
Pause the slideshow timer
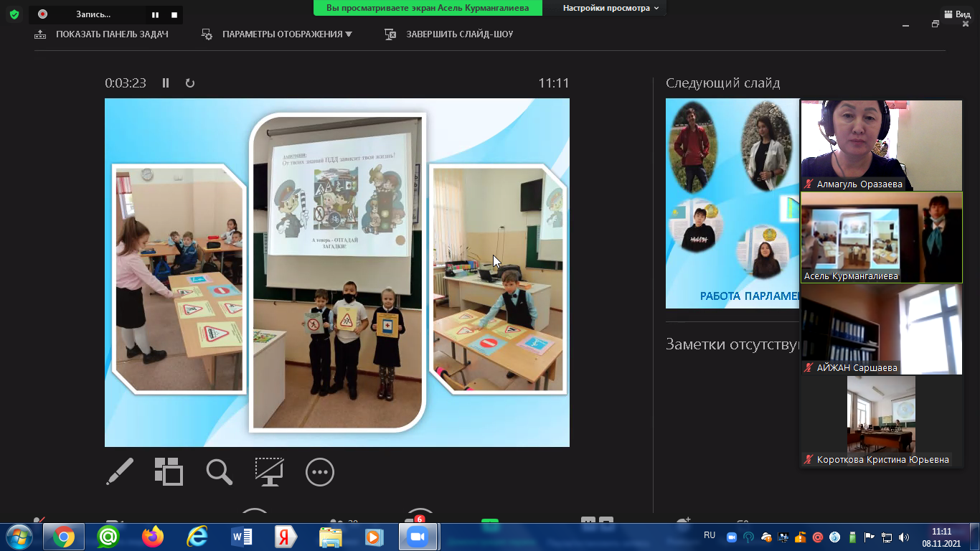(x=166, y=83)
